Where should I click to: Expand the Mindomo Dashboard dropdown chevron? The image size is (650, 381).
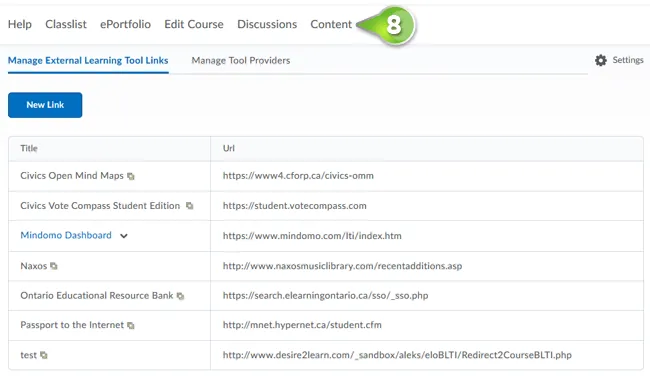[x=124, y=236]
